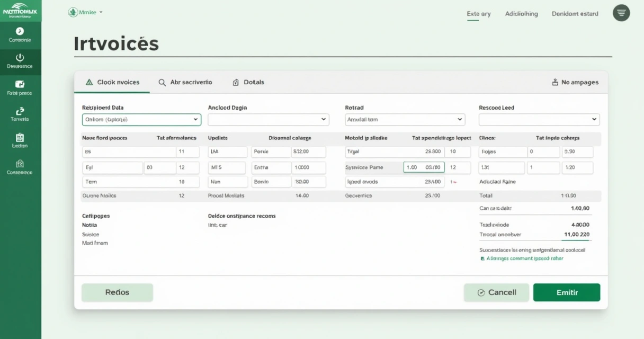The image size is (644, 339).
Task: Select the Conterence building sidebar icon
Action: (20, 163)
